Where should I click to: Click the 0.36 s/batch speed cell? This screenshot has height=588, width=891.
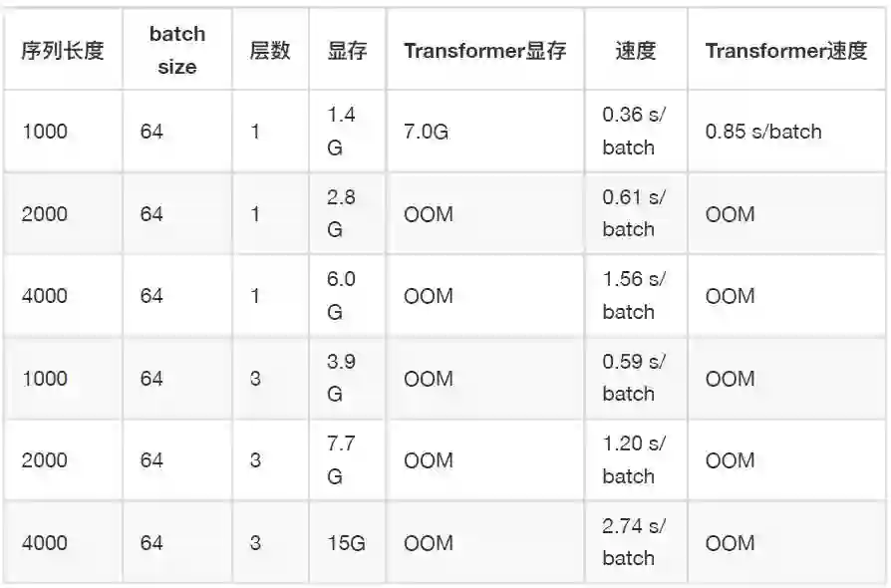pos(633,131)
